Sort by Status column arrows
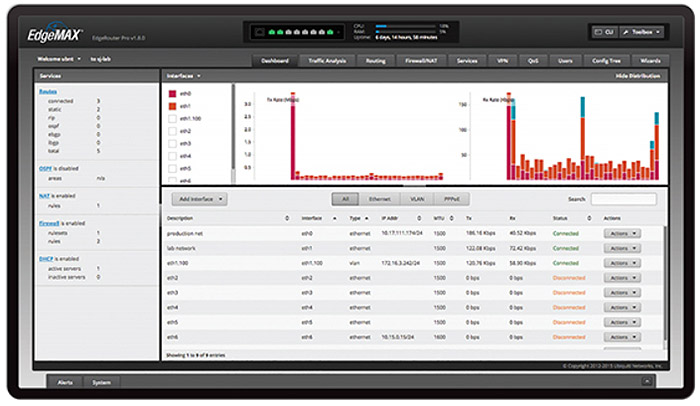This screenshot has height=406, width=700. point(589,218)
